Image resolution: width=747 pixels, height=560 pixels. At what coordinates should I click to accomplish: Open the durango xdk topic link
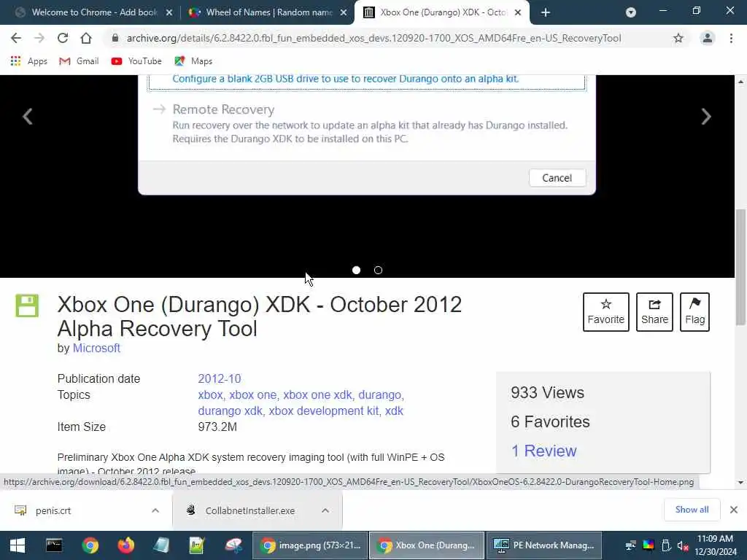click(230, 411)
